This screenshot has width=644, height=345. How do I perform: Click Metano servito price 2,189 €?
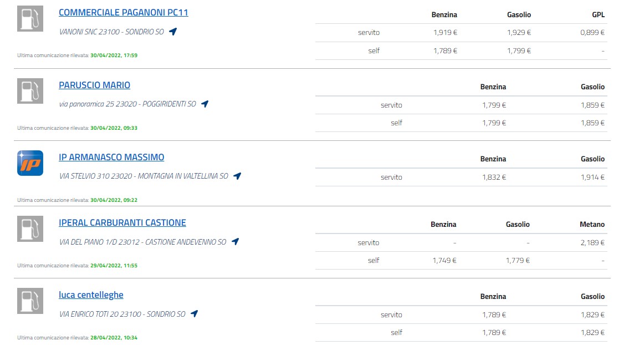click(x=592, y=242)
